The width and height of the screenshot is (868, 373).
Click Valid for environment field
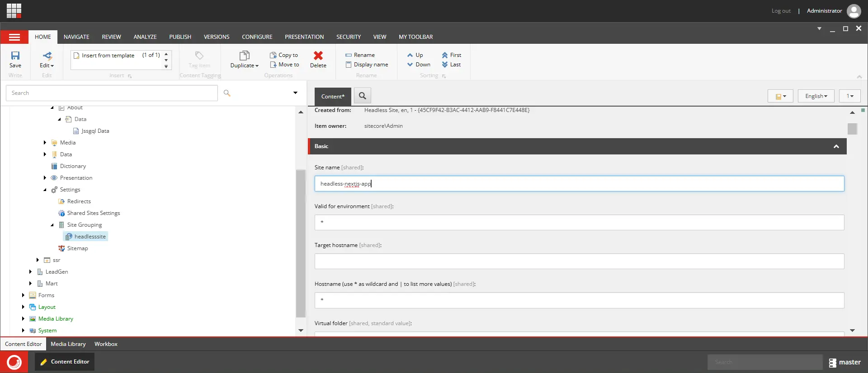pyautogui.click(x=579, y=223)
